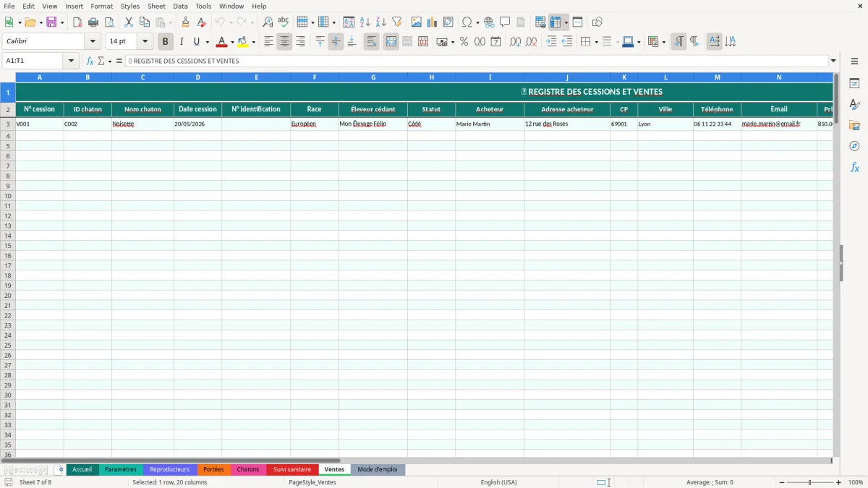Open Print Preview from toolbar

pos(109,22)
